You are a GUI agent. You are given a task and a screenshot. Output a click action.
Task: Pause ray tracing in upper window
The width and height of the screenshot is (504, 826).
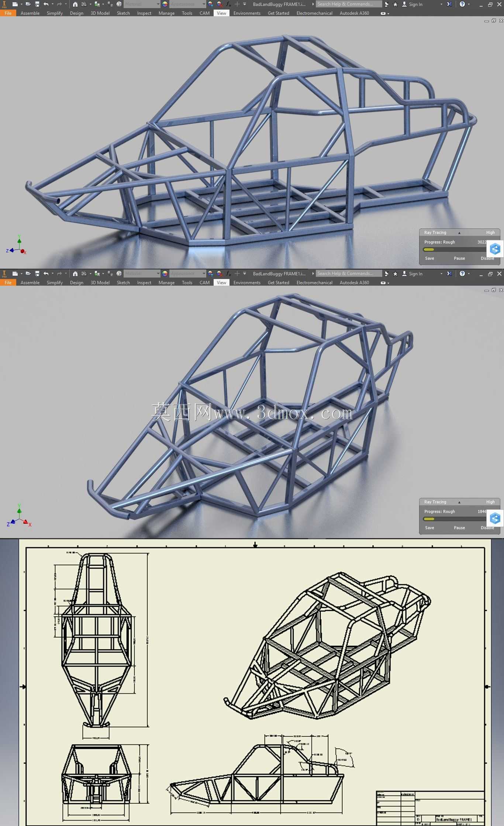459,258
